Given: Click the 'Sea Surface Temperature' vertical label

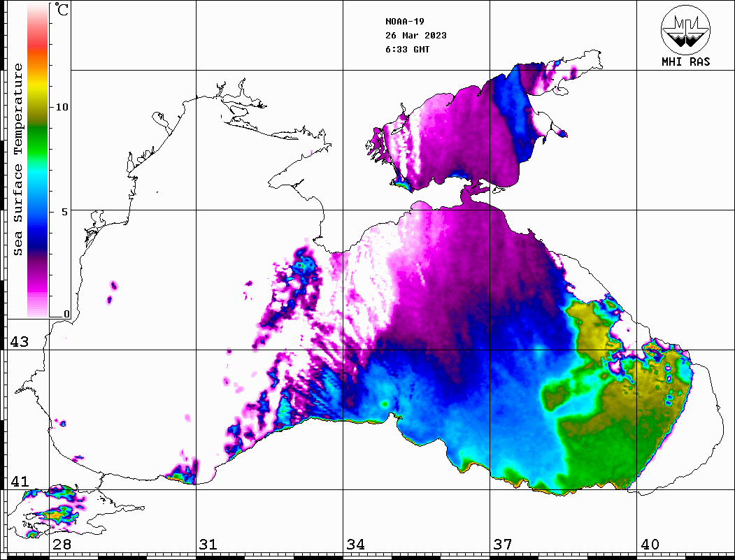Looking at the screenshot, I should tap(18, 160).
